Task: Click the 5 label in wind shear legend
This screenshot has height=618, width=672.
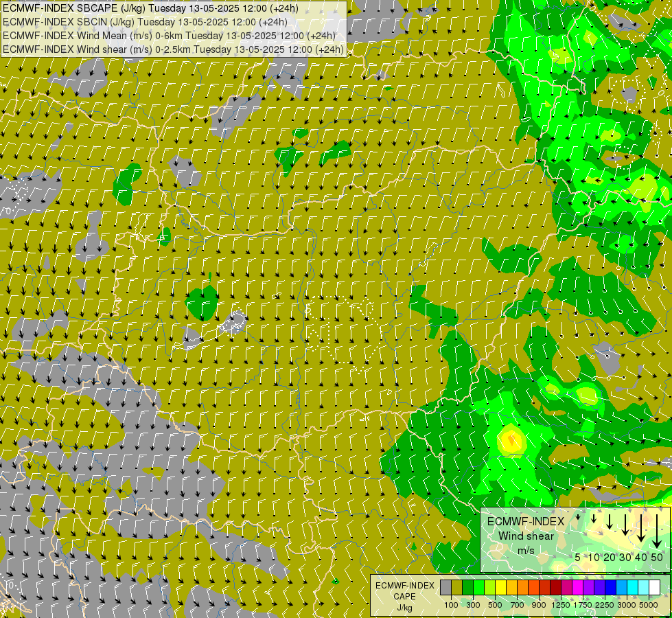Action: pos(578,557)
